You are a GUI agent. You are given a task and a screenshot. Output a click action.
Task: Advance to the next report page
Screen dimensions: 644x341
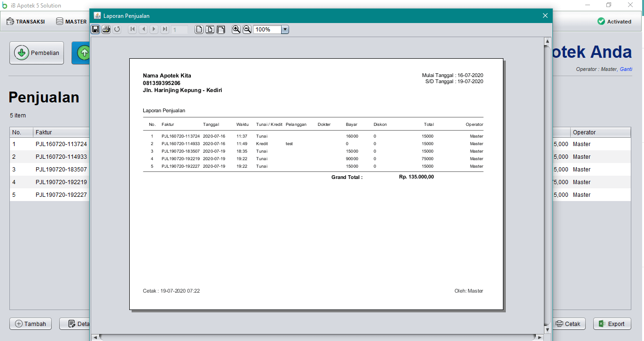(154, 29)
